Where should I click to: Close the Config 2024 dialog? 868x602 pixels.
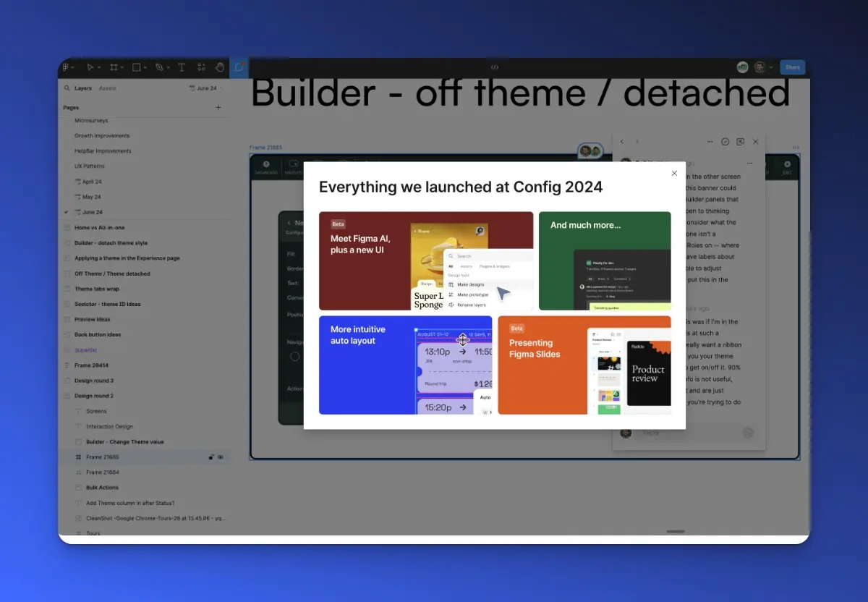click(x=674, y=174)
